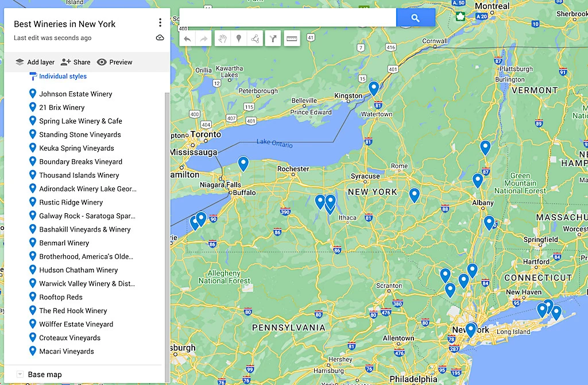588x385 pixels.
Task: Select Wölffer Estate Vineyard entry
Action: [x=76, y=324]
